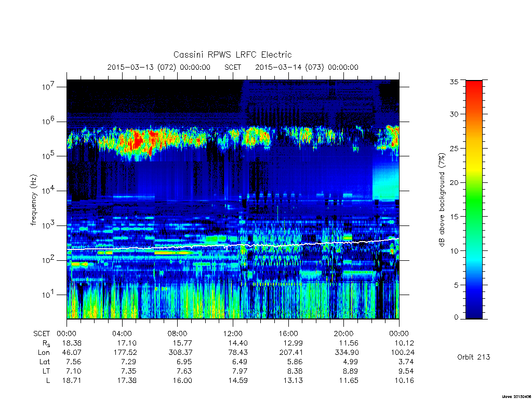Click the L value '14.59'

(238, 381)
